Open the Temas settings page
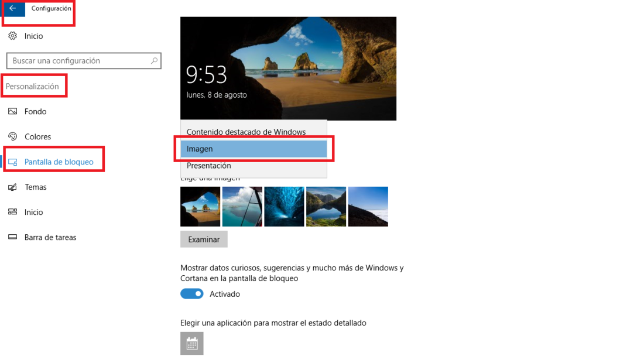This screenshot has width=644, height=356. pos(35,187)
